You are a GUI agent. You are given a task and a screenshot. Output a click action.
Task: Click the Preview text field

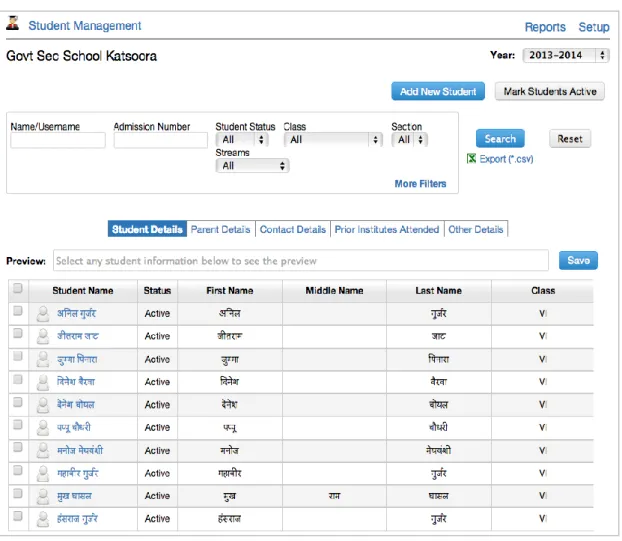tap(301, 261)
